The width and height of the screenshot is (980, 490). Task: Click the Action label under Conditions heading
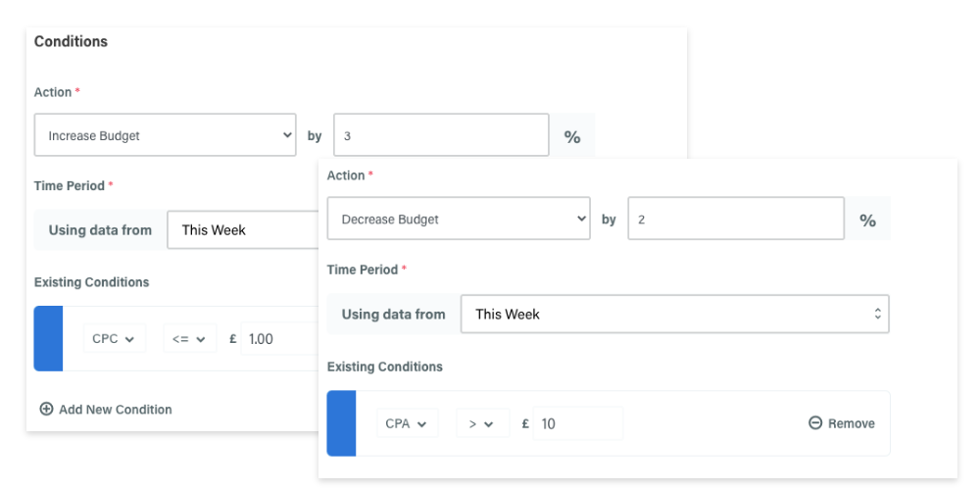(53, 92)
